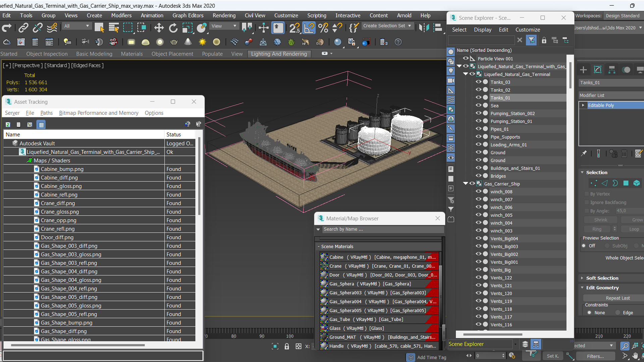Toggle the Percent Snap icon
The height and width of the screenshot is (362, 644).
click(x=323, y=28)
